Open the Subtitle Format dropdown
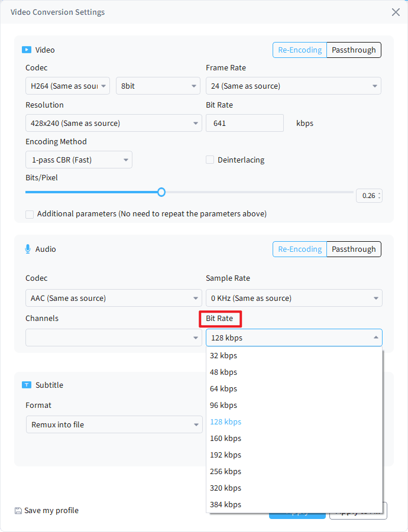408x532 pixels. (x=114, y=424)
